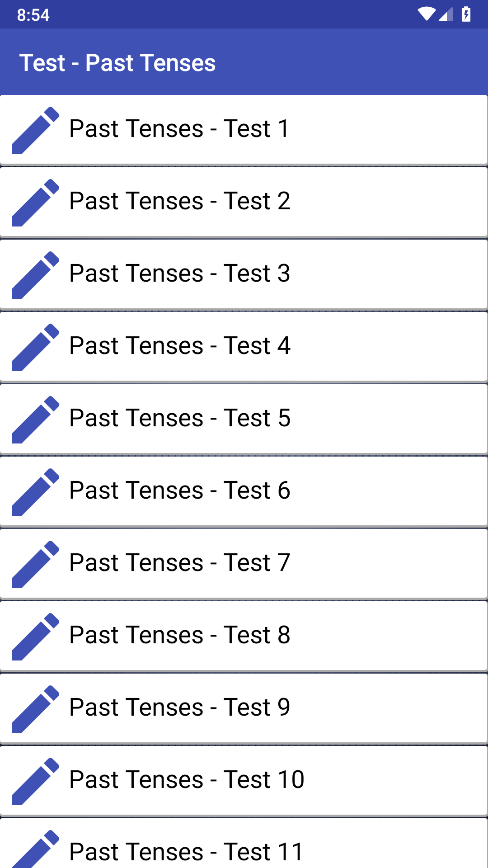Open Past Tenses - Test 10
488x868 pixels.
[244, 781]
